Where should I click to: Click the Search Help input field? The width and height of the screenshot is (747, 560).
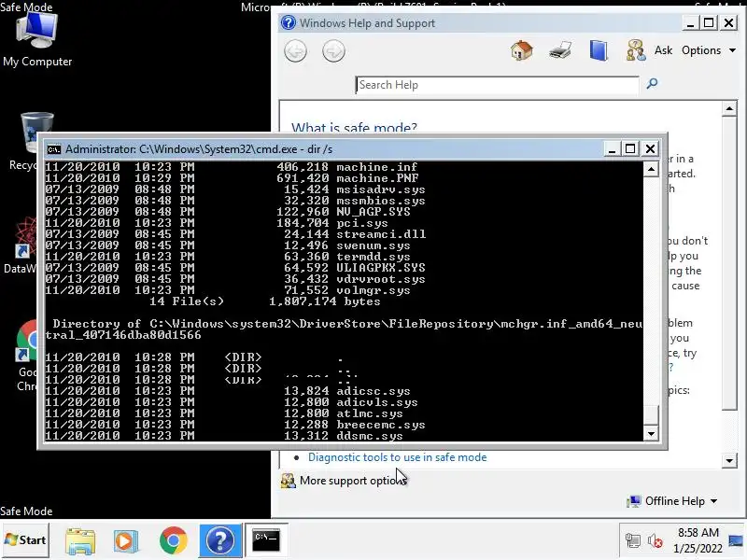497,85
